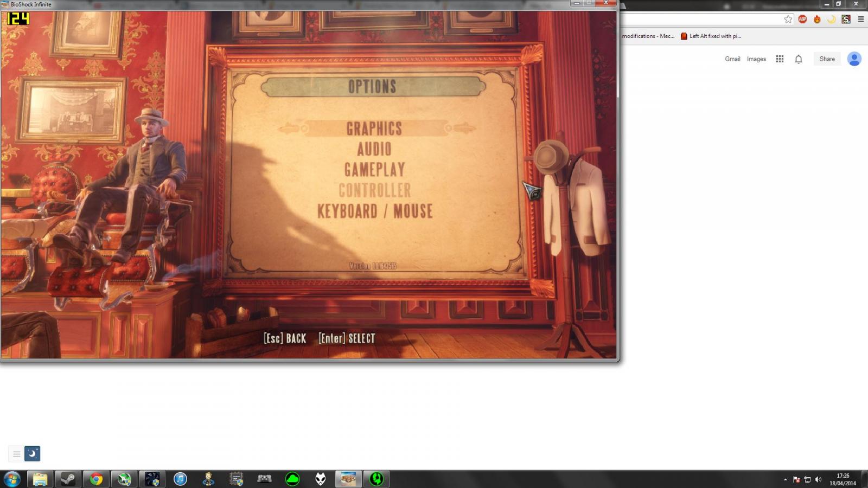
Task: Show hidden system tray icons
Action: (x=785, y=479)
